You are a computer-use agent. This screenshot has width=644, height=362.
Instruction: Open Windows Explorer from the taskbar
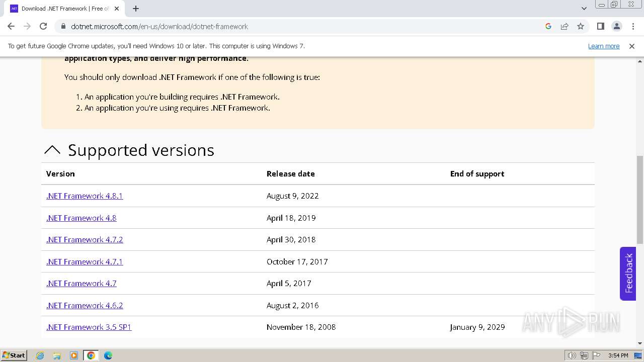(x=57, y=355)
